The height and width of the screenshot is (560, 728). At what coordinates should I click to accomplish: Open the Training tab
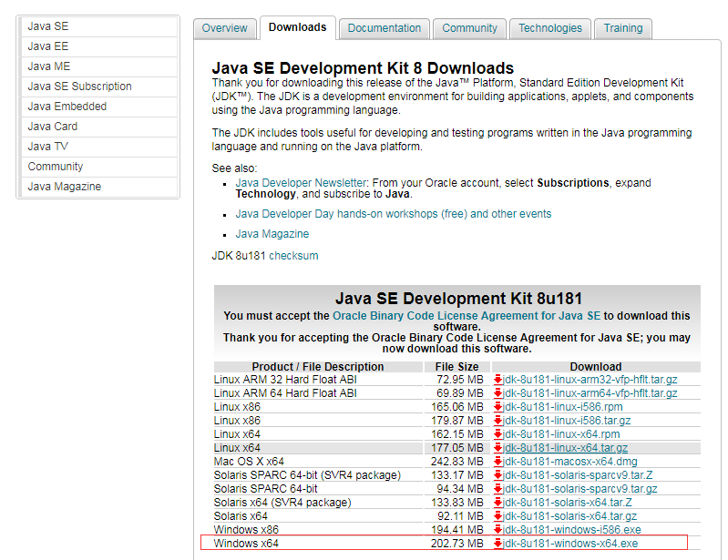click(623, 28)
